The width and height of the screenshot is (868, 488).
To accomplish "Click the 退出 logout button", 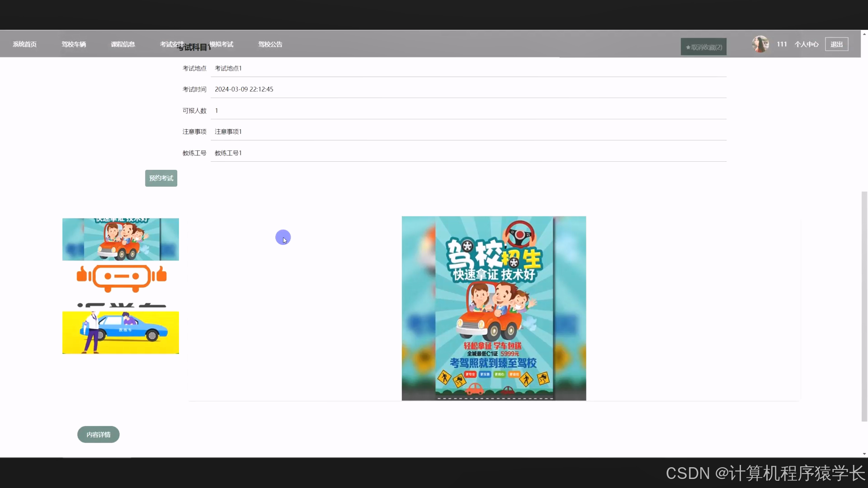I will pos(836,44).
